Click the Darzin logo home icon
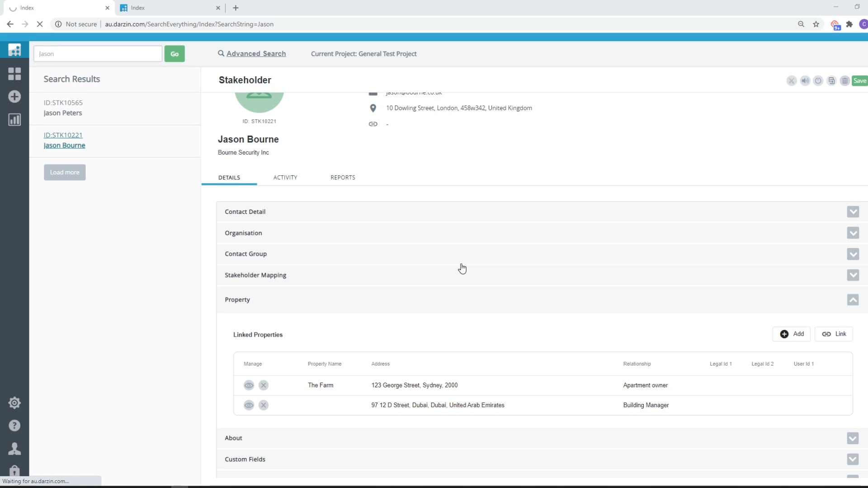Viewport: 868px width, 488px height. (x=14, y=50)
